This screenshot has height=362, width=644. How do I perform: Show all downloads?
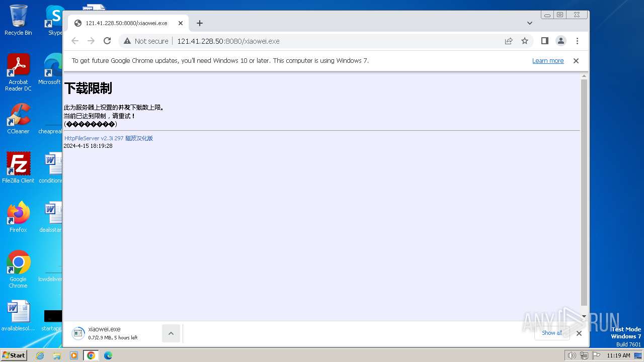(552, 333)
